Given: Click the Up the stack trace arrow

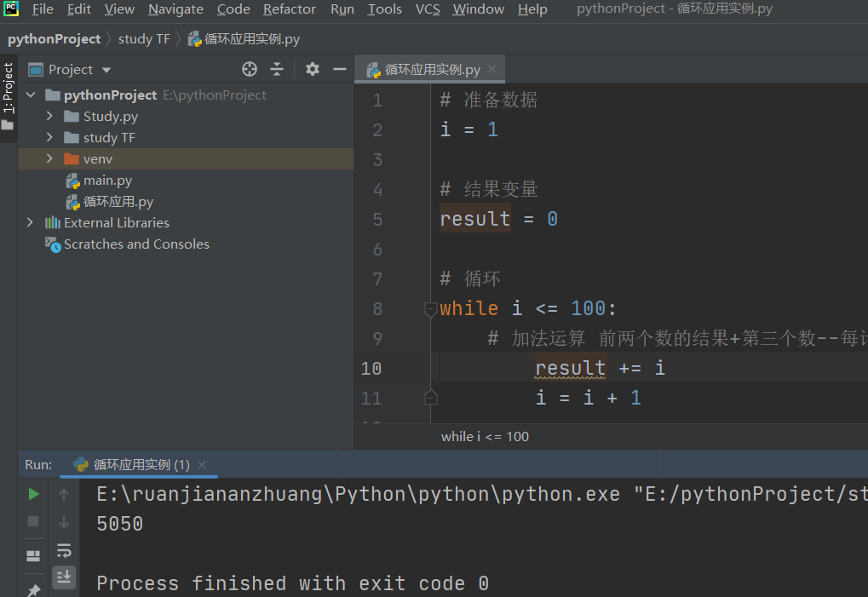Looking at the screenshot, I should click(x=64, y=494).
